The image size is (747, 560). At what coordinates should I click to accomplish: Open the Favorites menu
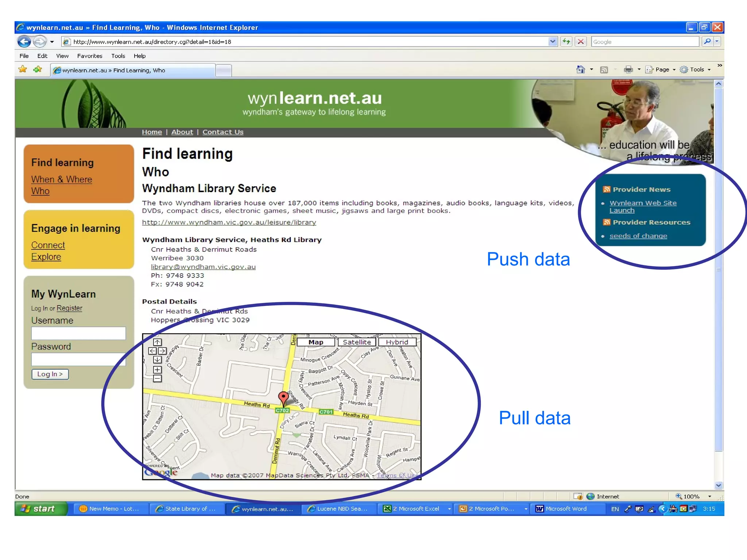[x=90, y=56]
